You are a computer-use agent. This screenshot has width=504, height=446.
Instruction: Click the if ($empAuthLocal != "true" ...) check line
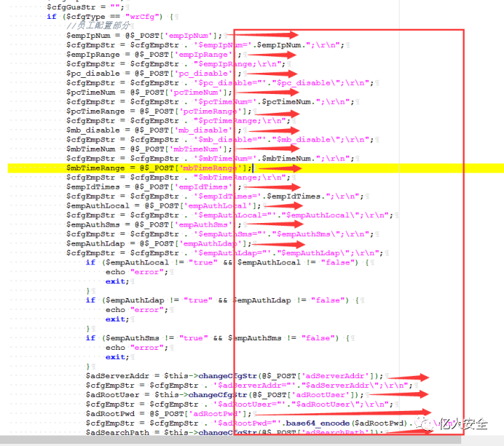(227, 262)
